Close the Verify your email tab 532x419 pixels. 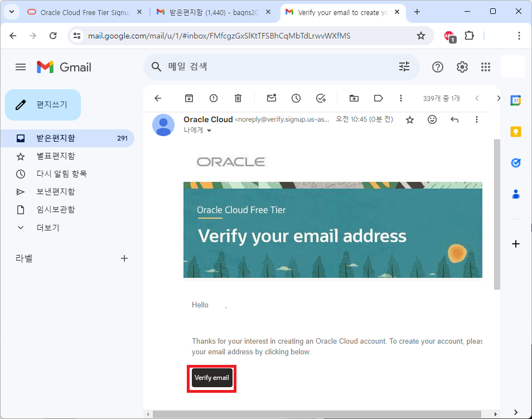point(397,12)
